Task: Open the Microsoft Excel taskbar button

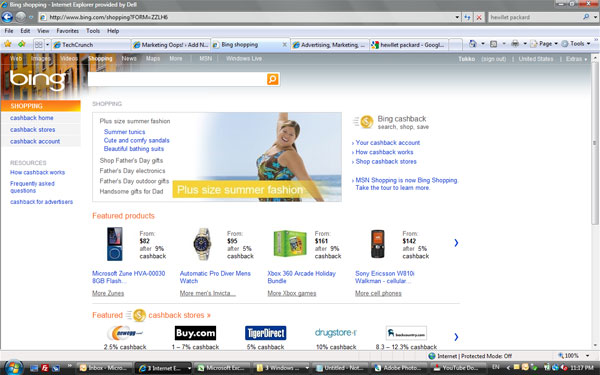Action: tap(222, 368)
